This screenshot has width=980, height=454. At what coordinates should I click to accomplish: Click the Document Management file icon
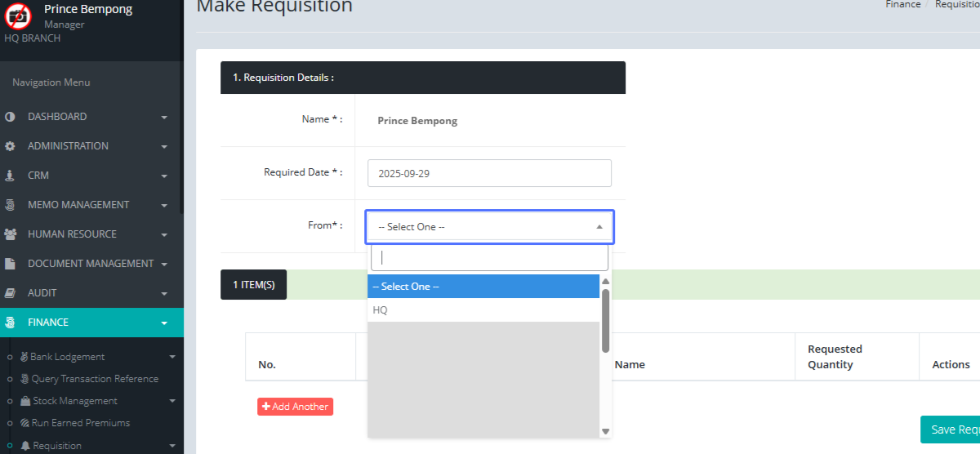click(x=10, y=264)
